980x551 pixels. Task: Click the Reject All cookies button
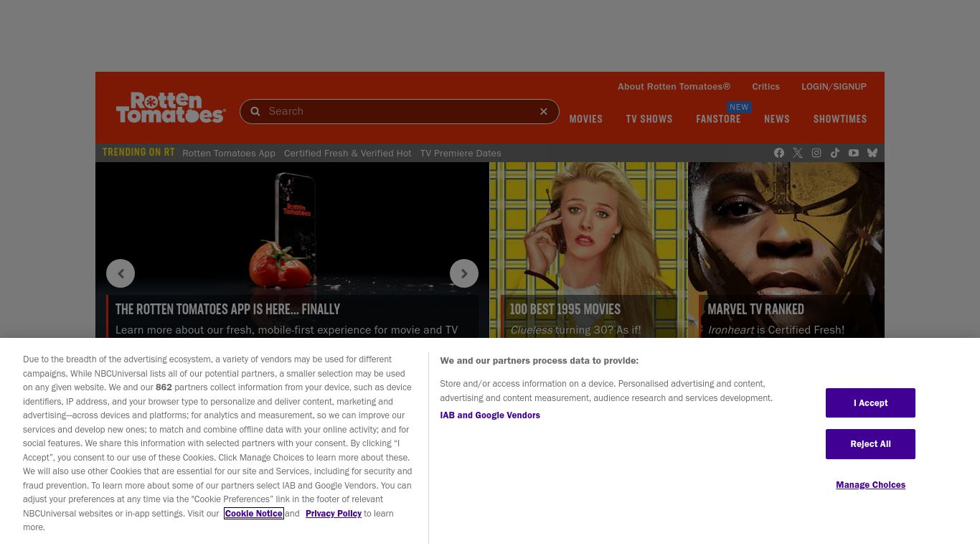click(x=870, y=444)
